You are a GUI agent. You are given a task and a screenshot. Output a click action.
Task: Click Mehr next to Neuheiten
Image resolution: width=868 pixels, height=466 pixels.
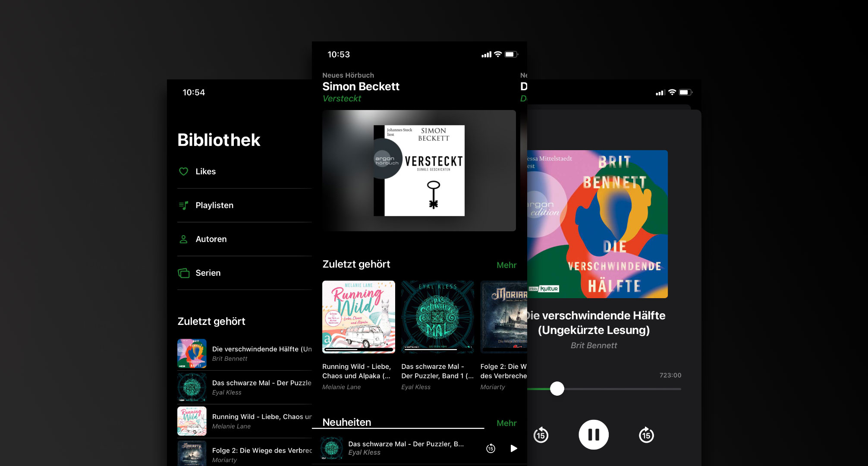[x=506, y=423]
